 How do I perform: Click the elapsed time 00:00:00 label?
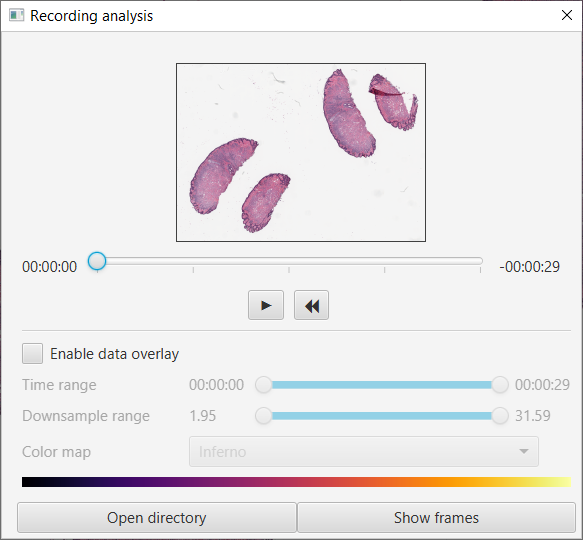49,267
